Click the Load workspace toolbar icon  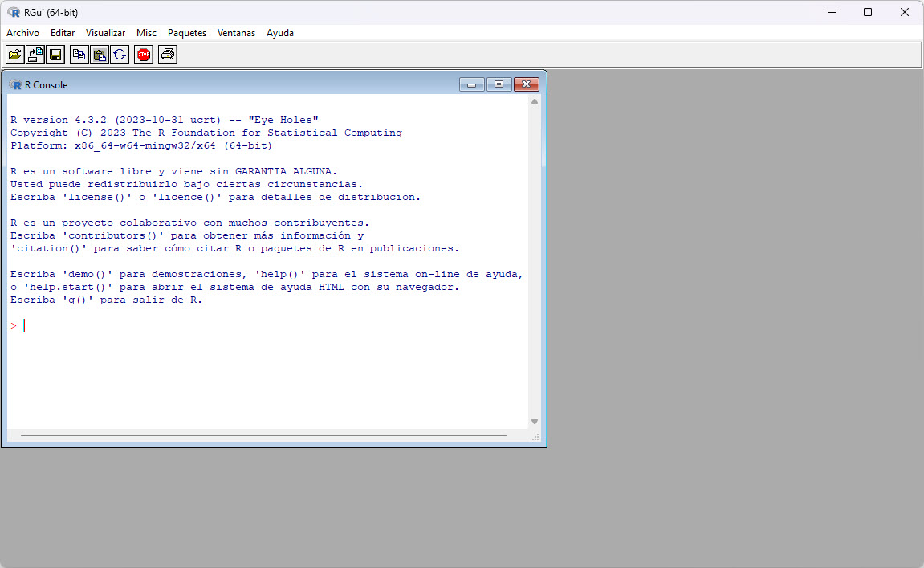tap(35, 55)
